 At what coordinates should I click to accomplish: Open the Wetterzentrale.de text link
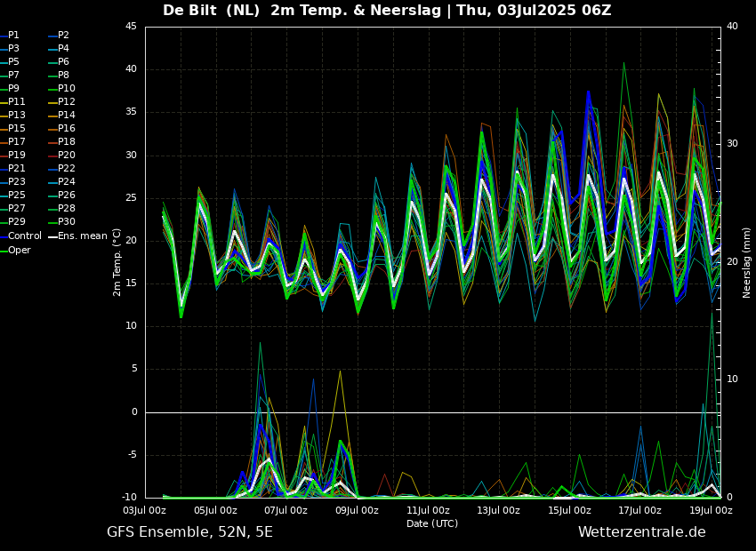641,532
